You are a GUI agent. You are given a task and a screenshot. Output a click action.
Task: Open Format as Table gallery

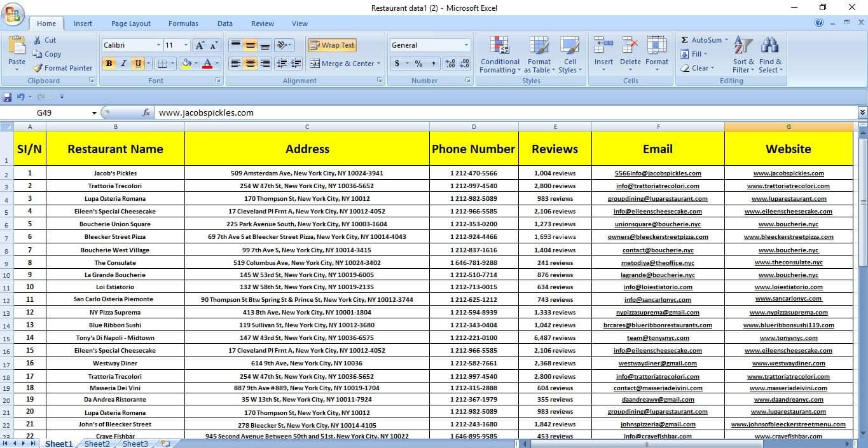click(x=539, y=55)
